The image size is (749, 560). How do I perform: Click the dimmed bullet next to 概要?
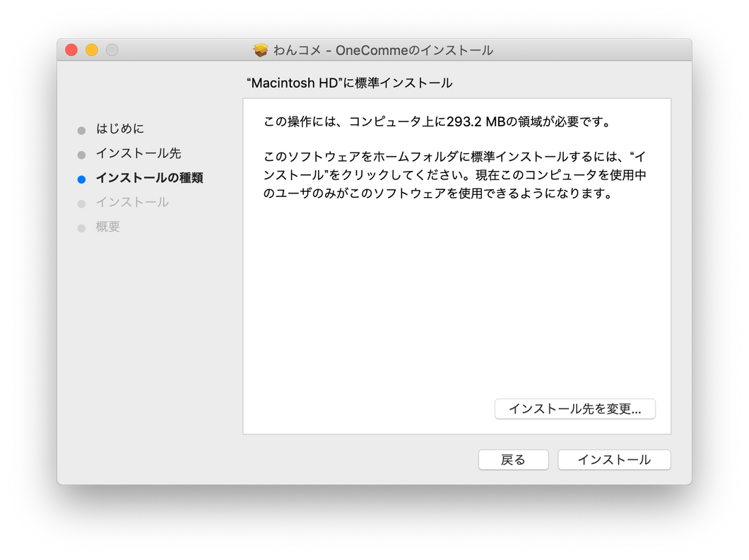pyautogui.click(x=81, y=228)
